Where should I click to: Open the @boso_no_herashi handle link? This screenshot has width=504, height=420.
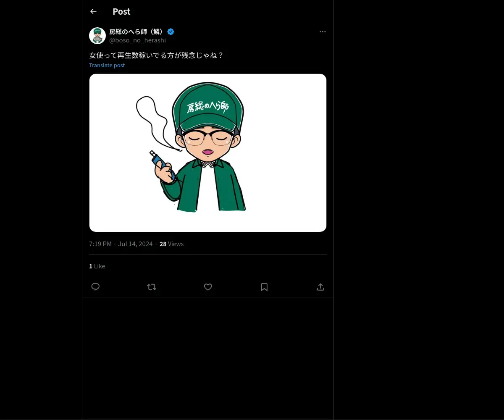(137, 40)
